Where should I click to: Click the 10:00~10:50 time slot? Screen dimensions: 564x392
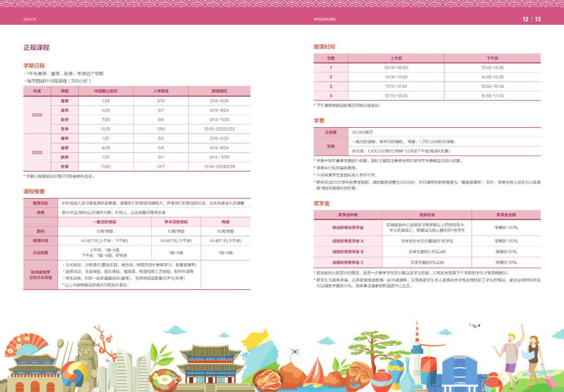pos(396,77)
